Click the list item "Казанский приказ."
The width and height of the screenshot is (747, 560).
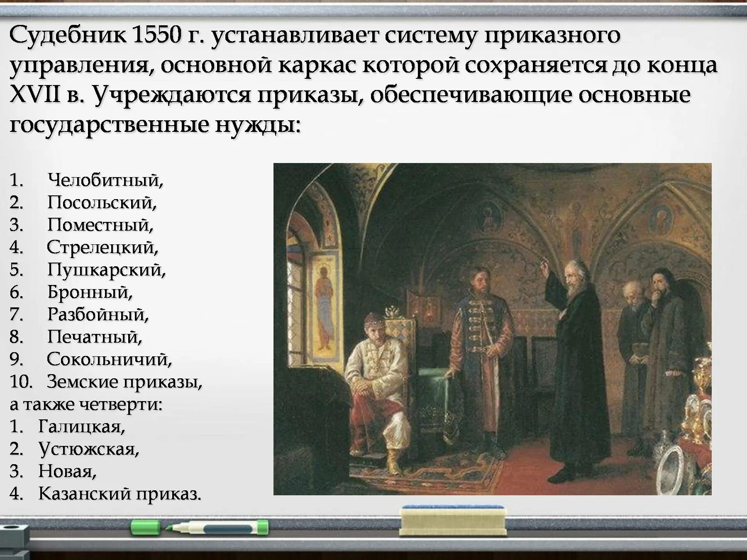pyautogui.click(x=120, y=494)
